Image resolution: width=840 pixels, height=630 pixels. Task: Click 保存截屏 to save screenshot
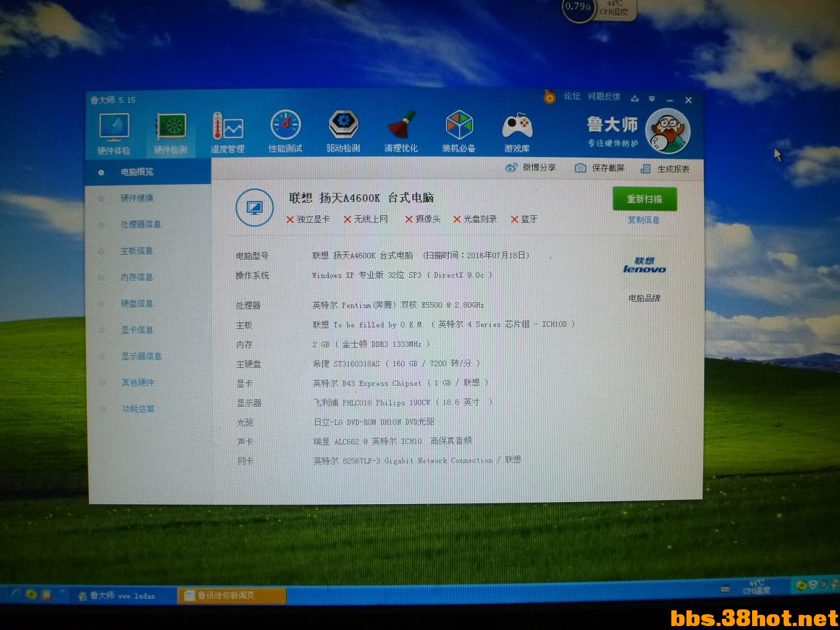point(600,168)
